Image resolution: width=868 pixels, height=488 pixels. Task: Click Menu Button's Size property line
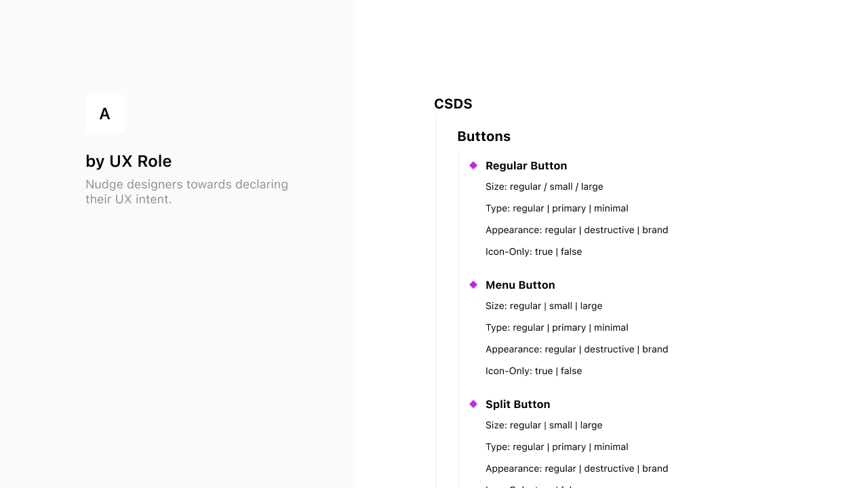pyautogui.click(x=544, y=306)
